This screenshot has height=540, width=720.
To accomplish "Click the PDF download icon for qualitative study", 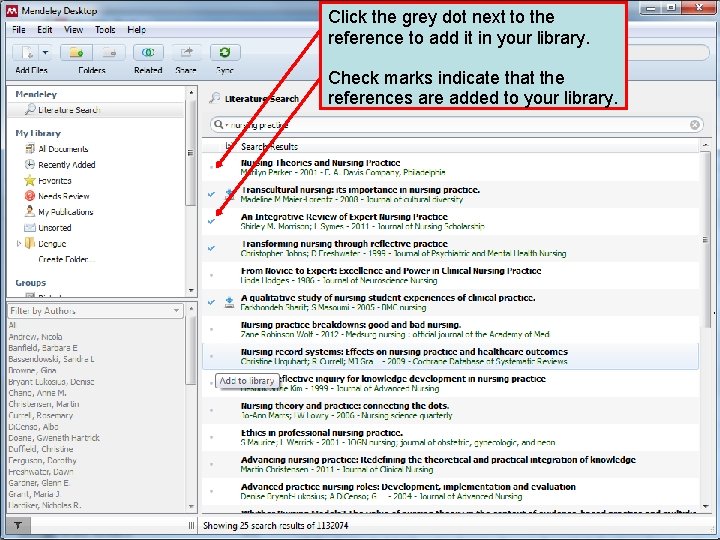I will point(229,303).
